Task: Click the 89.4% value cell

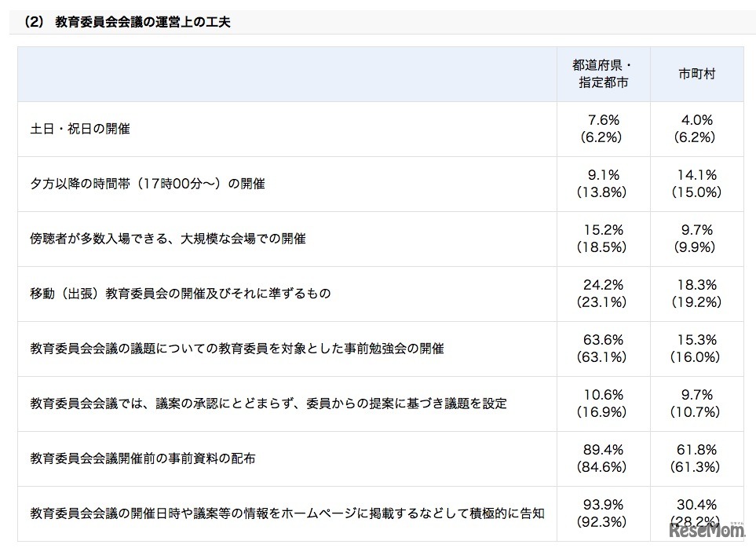Action: click(x=604, y=450)
